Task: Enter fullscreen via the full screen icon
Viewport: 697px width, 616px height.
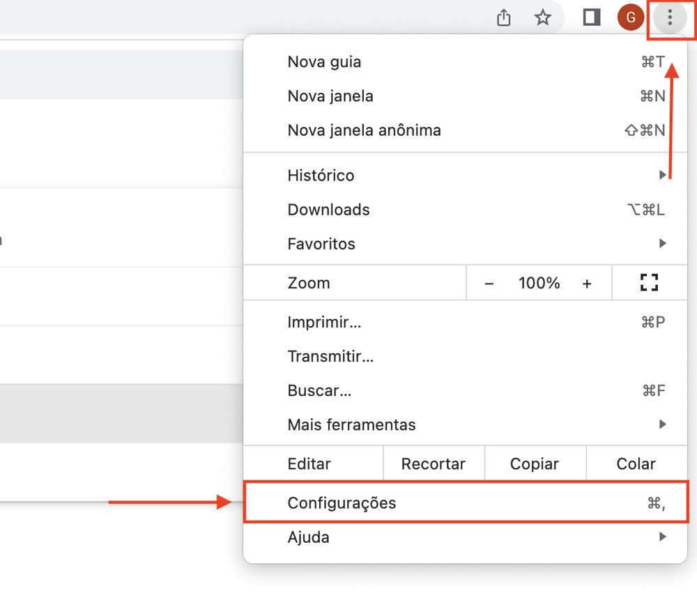Action: (649, 282)
